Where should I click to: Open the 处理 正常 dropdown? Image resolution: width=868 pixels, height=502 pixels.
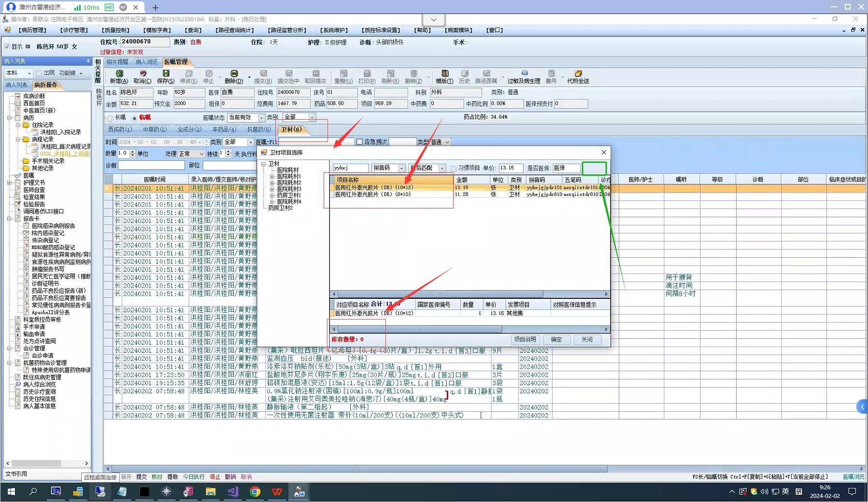(x=201, y=154)
